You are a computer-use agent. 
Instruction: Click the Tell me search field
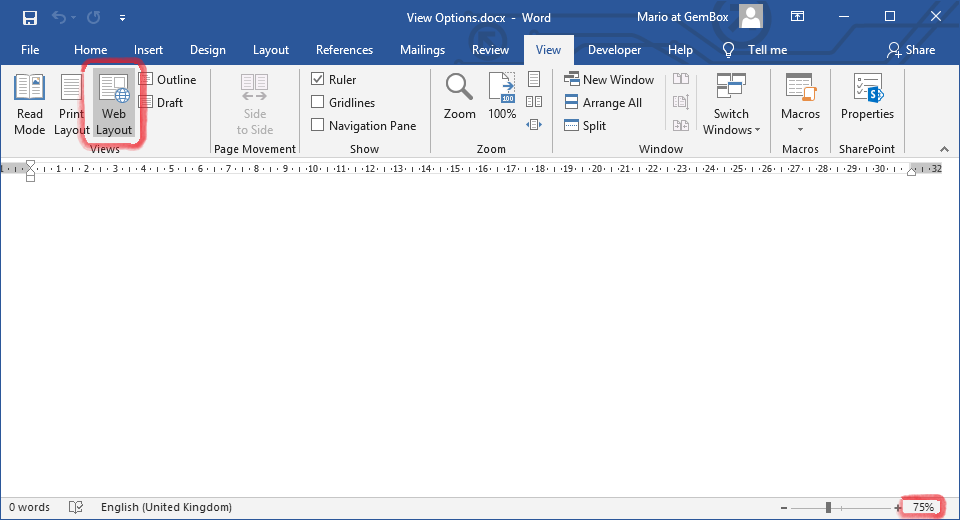click(766, 50)
